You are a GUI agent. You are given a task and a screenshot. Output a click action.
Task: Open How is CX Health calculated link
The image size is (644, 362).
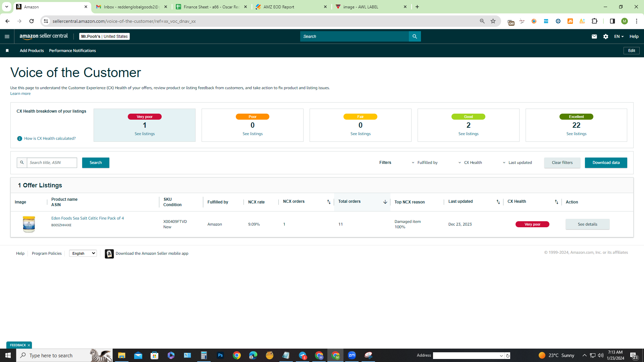tap(50, 138)
